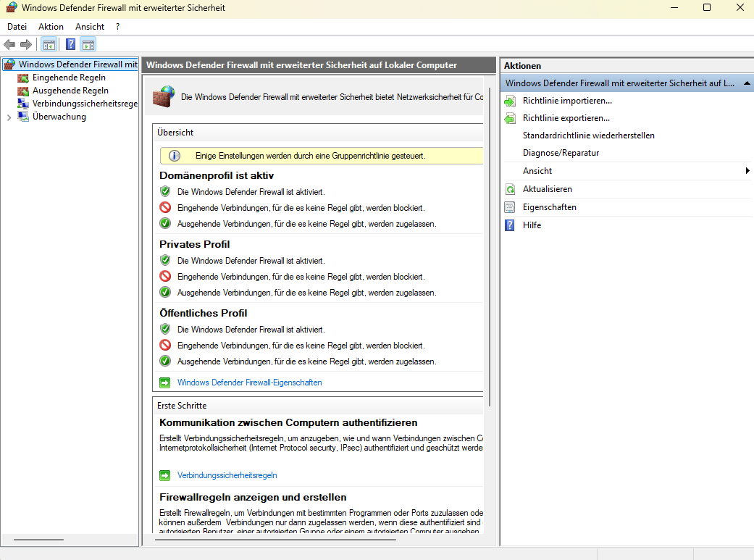Click the left tree pane horizontal scrollbar
This screenshot has height=560, width=754.
pos(38,540)
